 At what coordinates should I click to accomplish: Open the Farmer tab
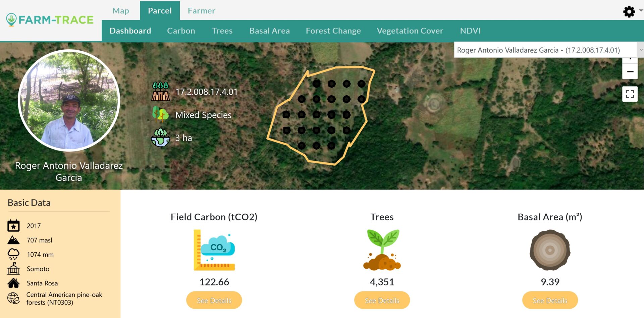201,11
